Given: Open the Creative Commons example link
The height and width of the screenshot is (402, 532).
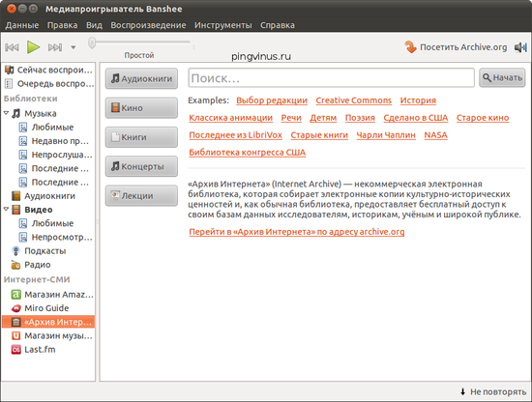Looking at the screenshot, I should click(x=353, y=100).
